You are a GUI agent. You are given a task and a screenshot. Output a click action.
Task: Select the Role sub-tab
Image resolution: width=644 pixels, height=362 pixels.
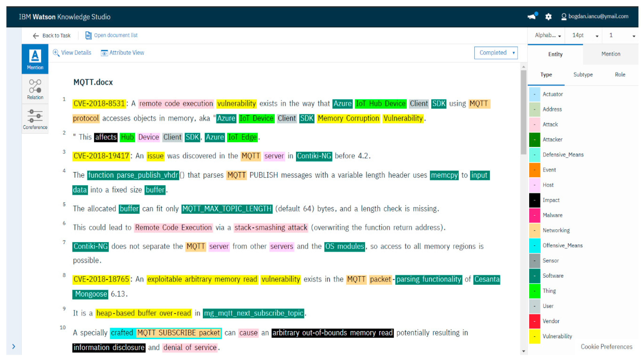[x=620, y=75]
